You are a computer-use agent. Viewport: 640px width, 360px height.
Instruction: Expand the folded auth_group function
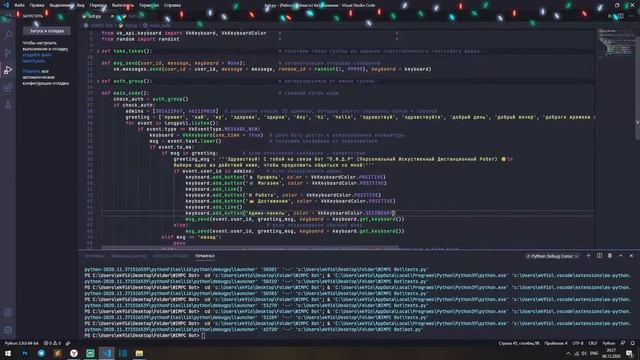coord(98,81)
